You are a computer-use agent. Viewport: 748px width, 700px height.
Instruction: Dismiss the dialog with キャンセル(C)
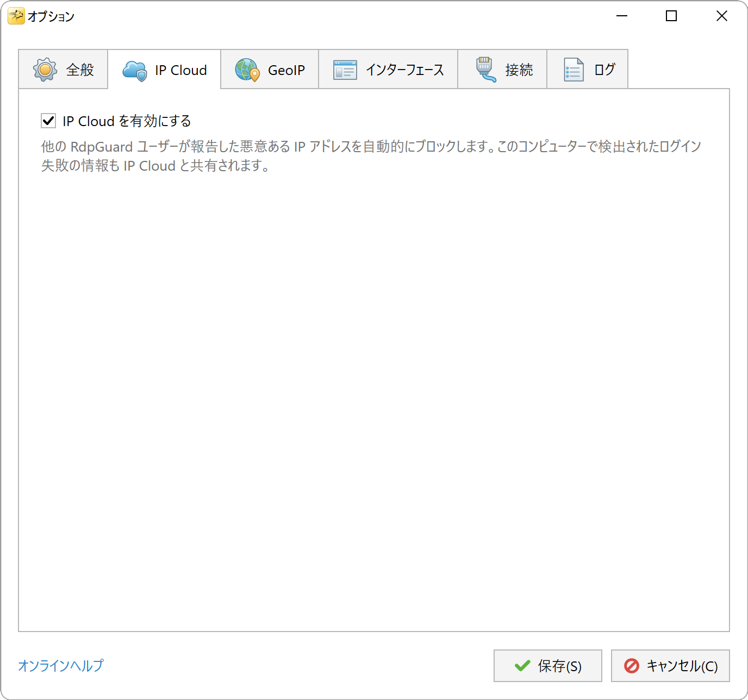click(670, 666)
